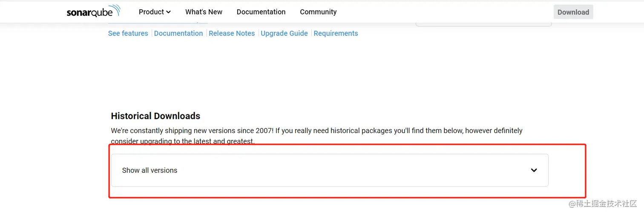
Task: Click the SonarQube logo
Action: click(93, 12)
